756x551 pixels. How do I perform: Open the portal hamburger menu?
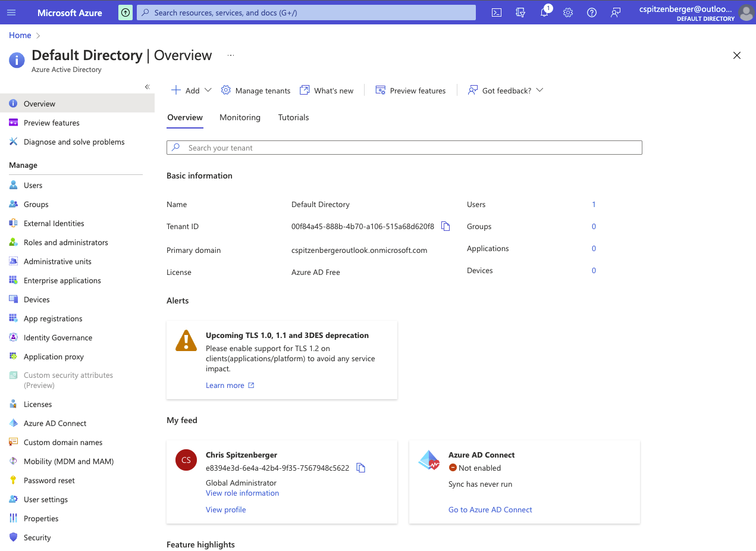[x=11, y=12]
